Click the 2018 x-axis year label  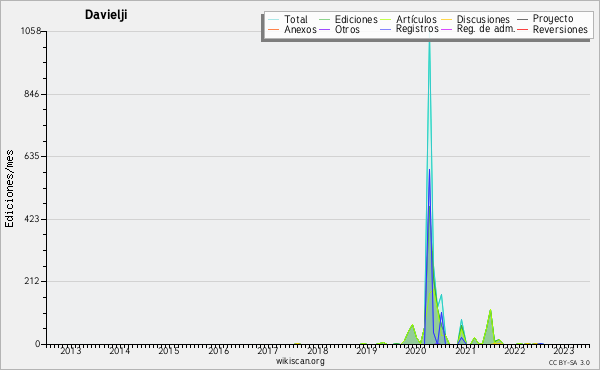coord(317,351)
